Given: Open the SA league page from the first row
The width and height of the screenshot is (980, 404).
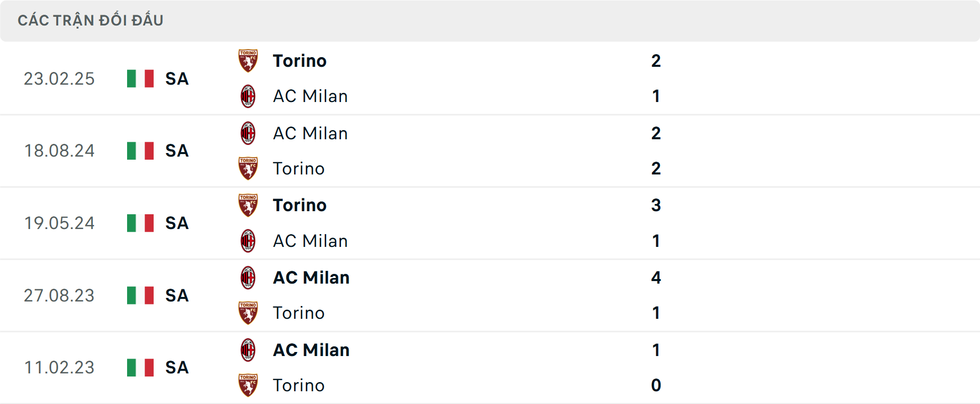Looking at the screenshot, I should click(x=176, y=79).
